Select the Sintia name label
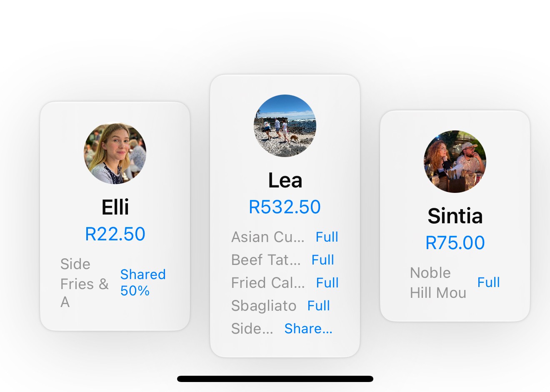 tap(455, 216)
